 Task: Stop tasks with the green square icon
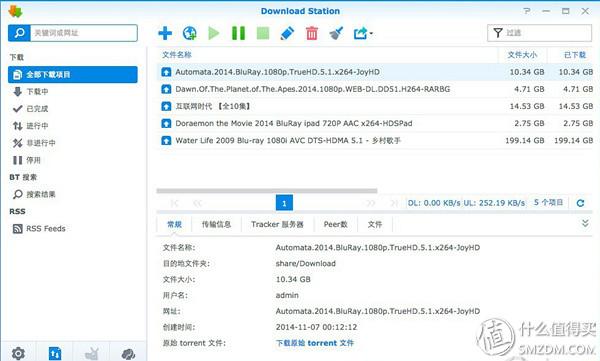(x=263, y=33)
